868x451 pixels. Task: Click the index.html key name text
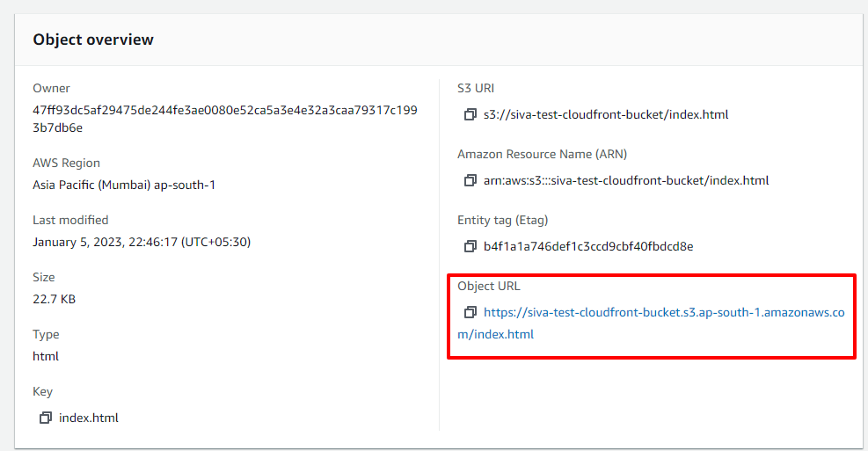tap(89, 418)
